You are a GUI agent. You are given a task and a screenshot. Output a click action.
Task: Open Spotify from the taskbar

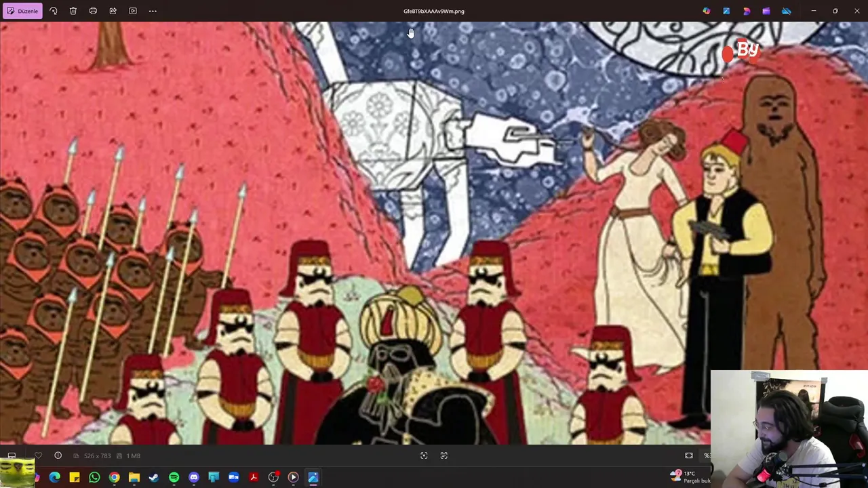174,478
